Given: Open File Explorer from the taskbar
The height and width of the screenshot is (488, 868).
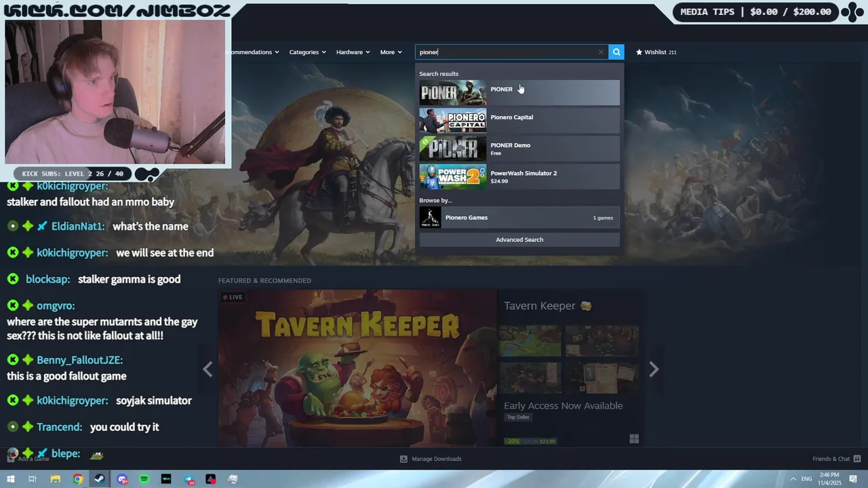Looking at the screenshot, I should tap(56, 479).
